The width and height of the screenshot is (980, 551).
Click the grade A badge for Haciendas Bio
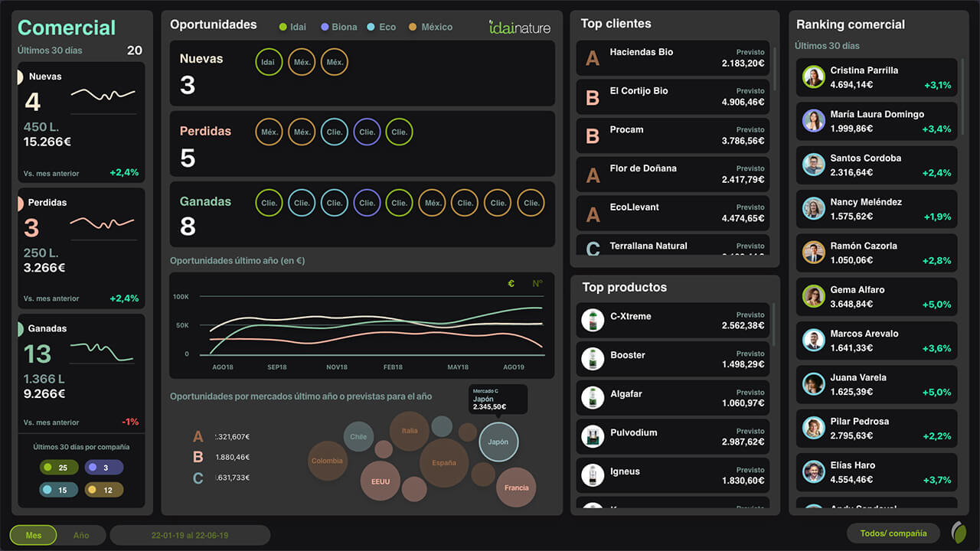(593, 58)
